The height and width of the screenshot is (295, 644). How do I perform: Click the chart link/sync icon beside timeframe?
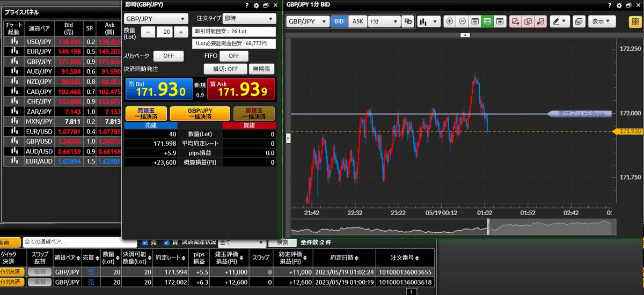408,22
